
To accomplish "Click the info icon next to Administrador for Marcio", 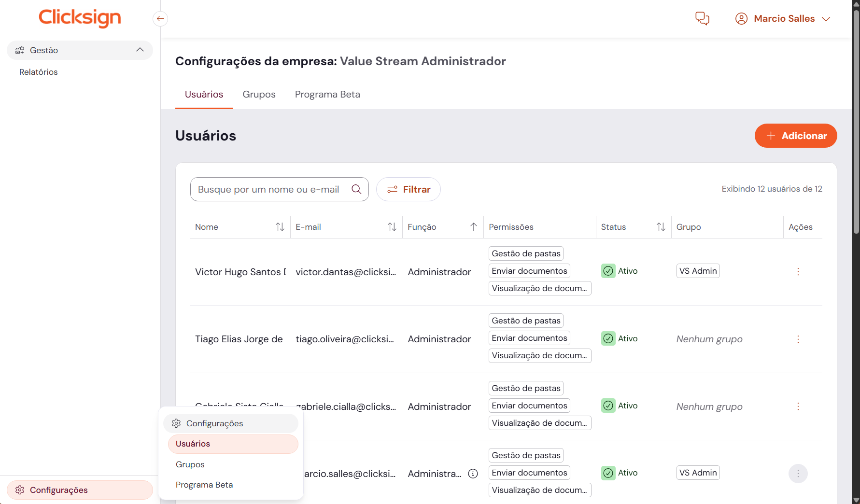I will point(472,474).
